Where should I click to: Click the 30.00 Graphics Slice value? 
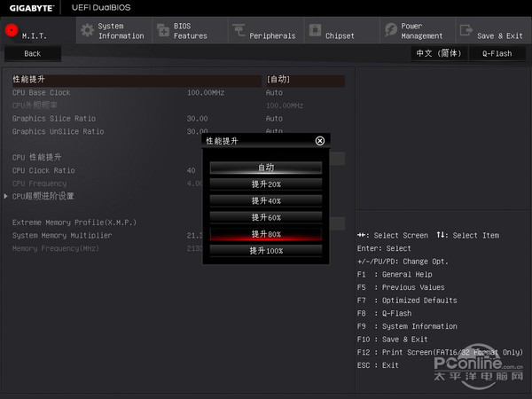coord(197,119)
